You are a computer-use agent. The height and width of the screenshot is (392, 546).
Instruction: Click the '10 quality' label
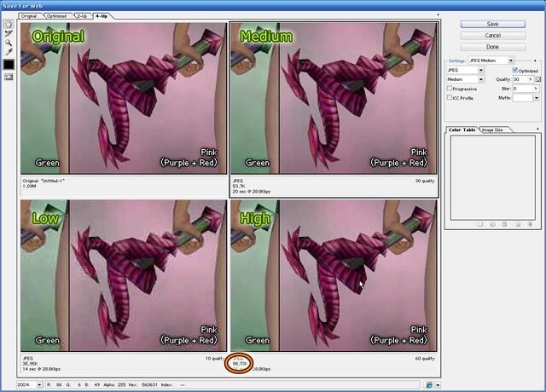(214, 358)
